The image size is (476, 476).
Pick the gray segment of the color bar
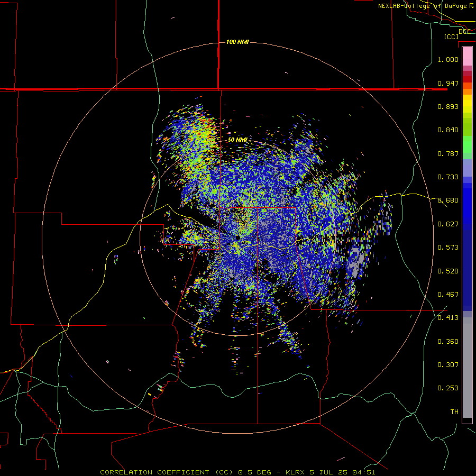[x=467, y=368]
